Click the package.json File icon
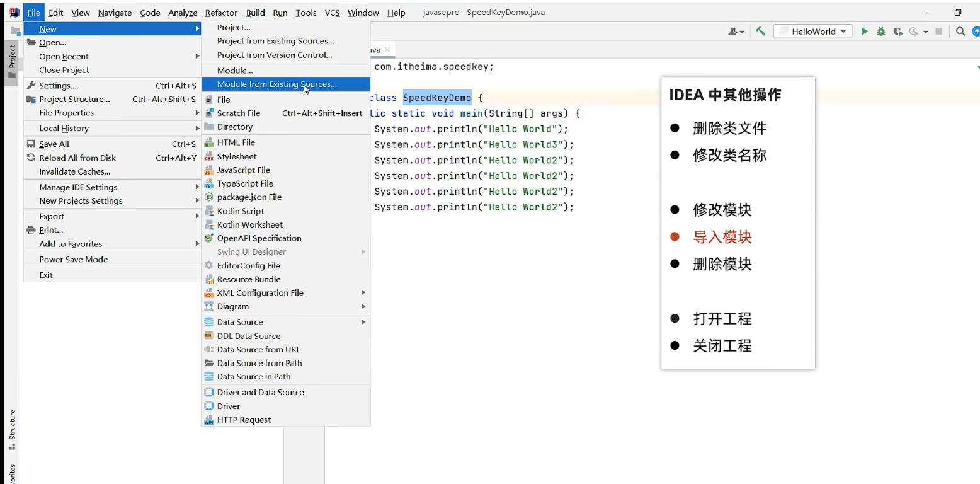This screenshot has height=484, width=980. 208,197
